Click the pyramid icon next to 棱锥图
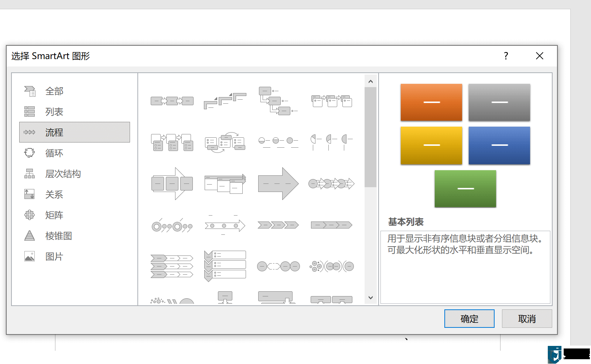The image size is (591, 364). click(x=30, y=236)
